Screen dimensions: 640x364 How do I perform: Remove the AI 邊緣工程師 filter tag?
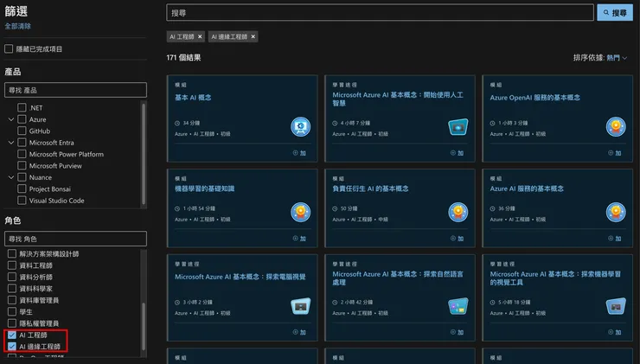(x=253, y=36)
